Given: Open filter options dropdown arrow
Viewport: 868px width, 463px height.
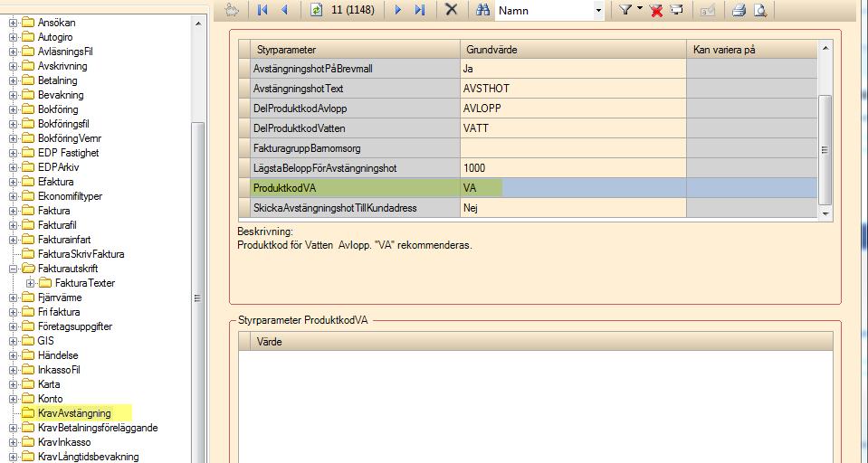Looking at the screenshot, I should coord(639,8).
